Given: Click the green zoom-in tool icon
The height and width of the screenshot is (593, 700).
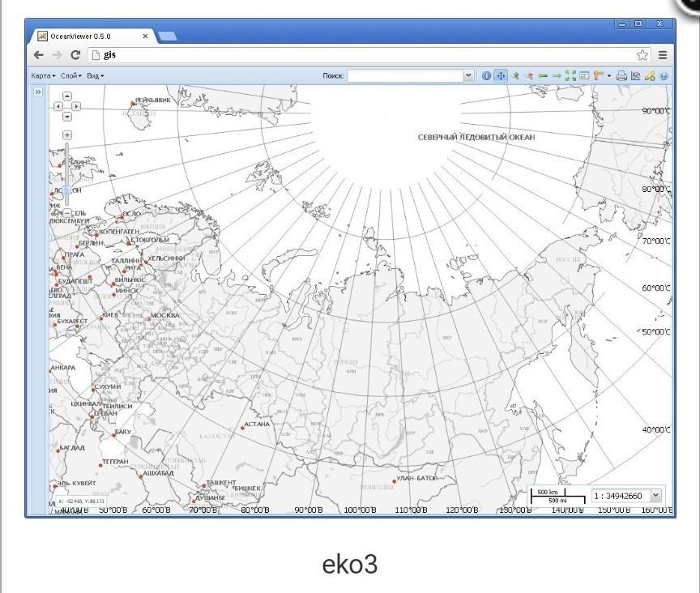Looking at the screenshot, I should pos(515,76).
